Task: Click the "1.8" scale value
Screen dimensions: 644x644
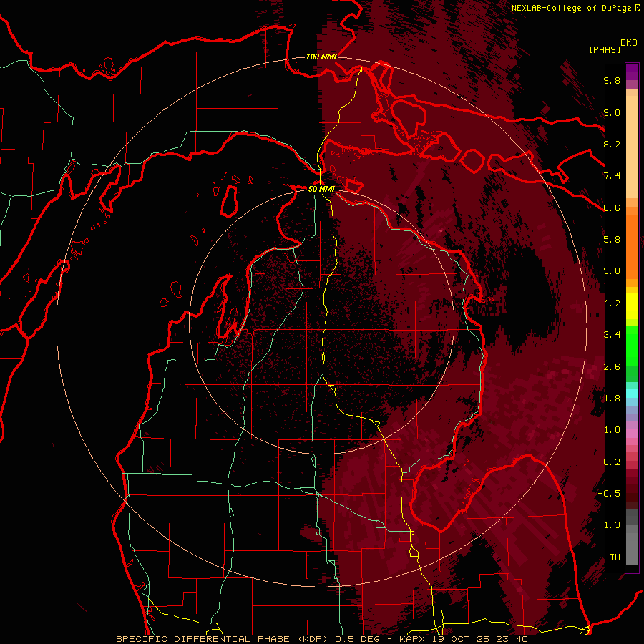Action: coord(612,399)
